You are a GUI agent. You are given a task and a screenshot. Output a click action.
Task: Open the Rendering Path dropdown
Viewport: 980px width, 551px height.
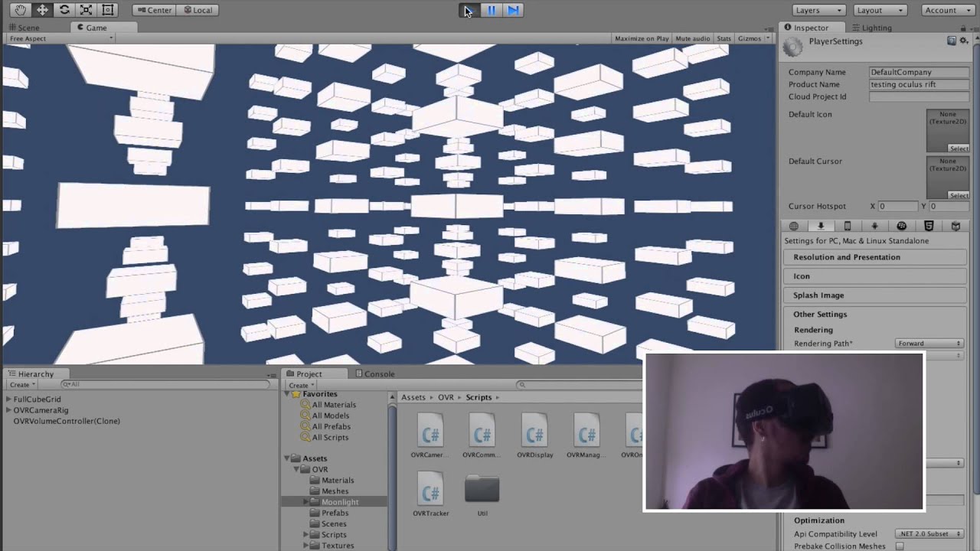point(929,344)
